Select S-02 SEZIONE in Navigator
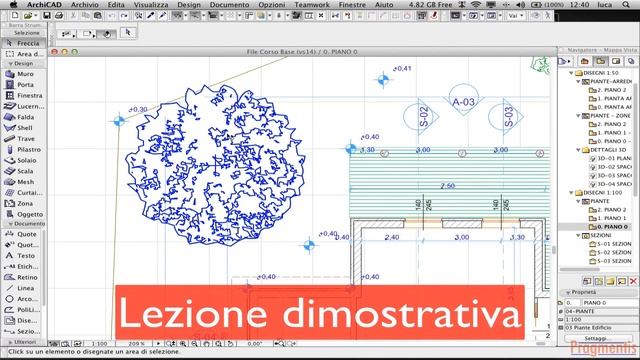This screenshot has height=360, width=640. [x=610, y=253]
